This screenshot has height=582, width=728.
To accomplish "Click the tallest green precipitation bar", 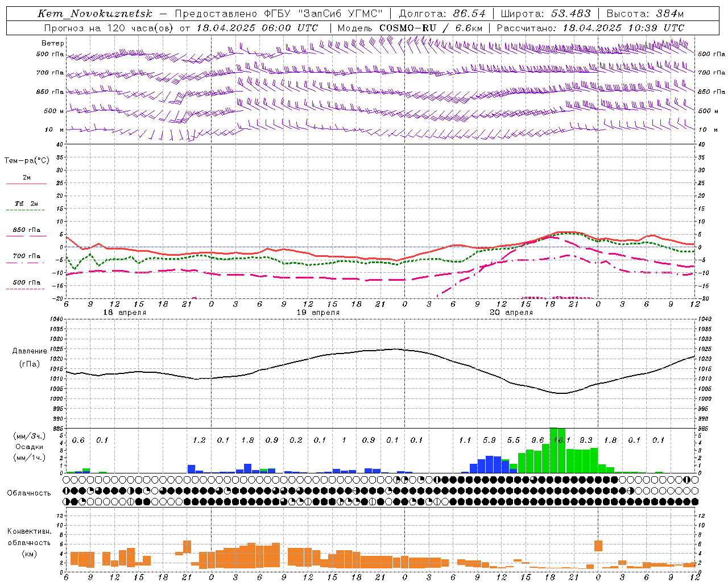I will pyautogui.click(x=553, y=450).
